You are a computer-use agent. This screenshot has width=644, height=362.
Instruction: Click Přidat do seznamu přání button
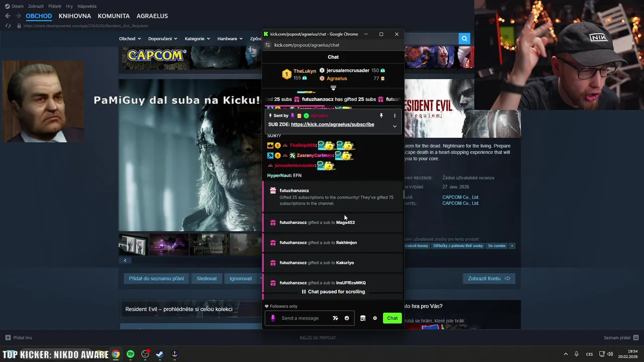(156, 279)
